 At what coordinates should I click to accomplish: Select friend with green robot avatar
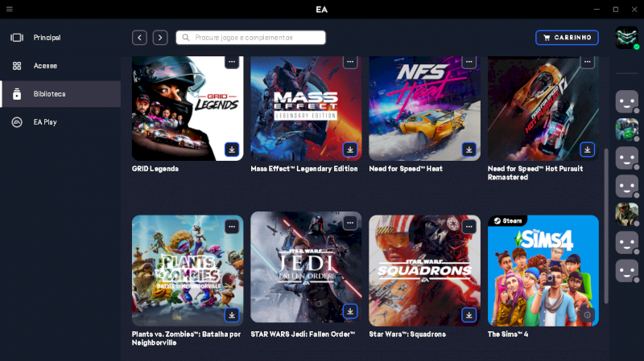tap(627, 129)
